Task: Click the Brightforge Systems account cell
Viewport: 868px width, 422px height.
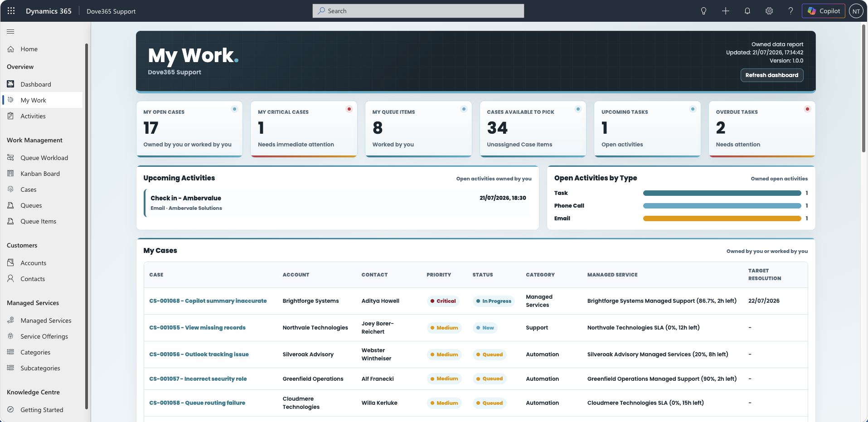Action: [x=310, y=301]
